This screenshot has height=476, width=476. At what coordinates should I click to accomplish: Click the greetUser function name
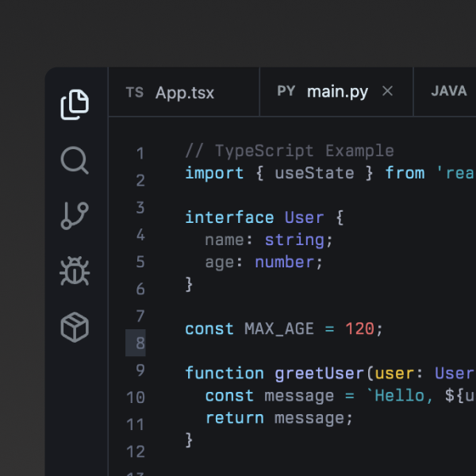pyautogui.click(x=319, y=373)
